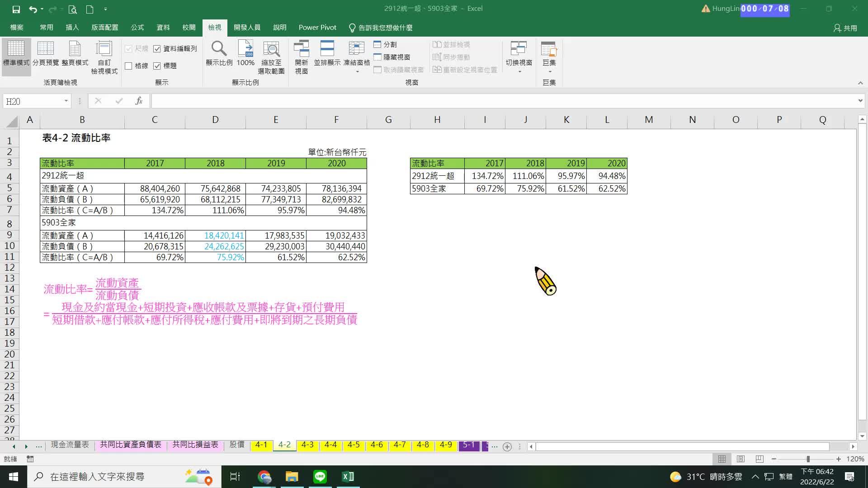868x488 pixels.
Task: Switch to Page Break view in status bar
Action: (x=759, y=459)
